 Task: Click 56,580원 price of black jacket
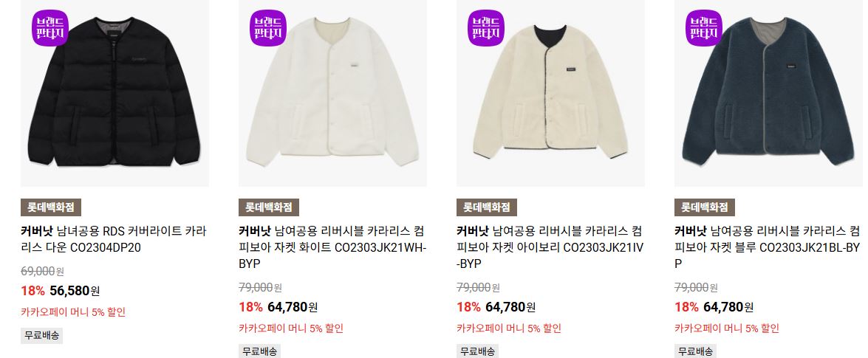click(x=75, y=291)
